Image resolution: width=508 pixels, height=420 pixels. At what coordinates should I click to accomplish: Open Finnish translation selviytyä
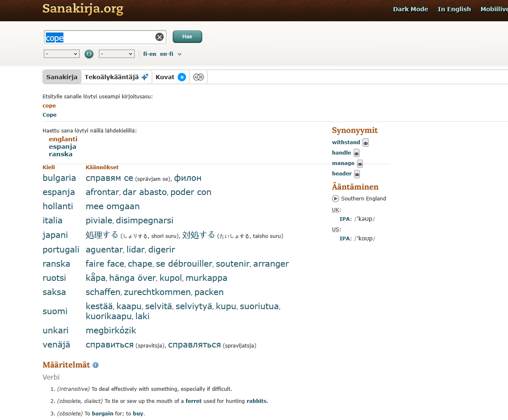click(x=194, y=307)
